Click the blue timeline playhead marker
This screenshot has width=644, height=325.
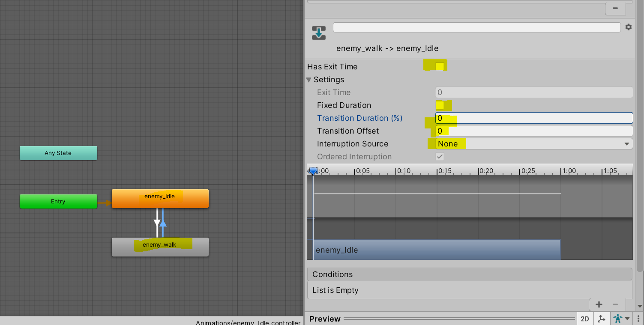tap(313, 171)
